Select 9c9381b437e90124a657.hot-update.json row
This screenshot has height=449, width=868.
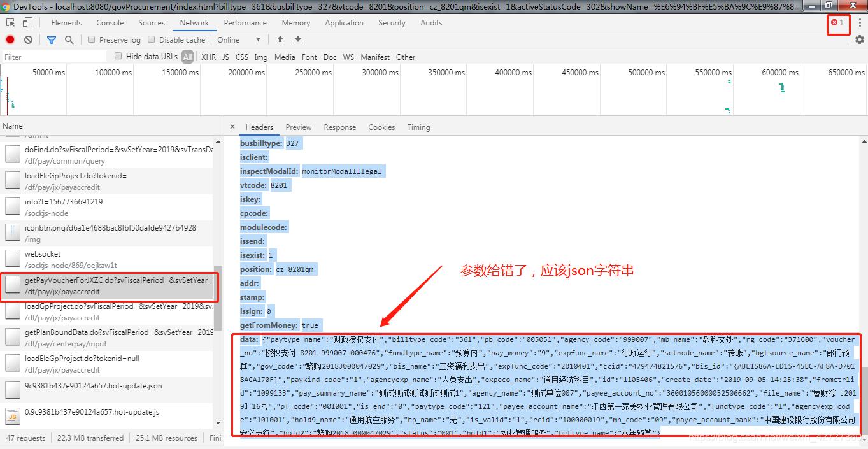pos(107,390)
